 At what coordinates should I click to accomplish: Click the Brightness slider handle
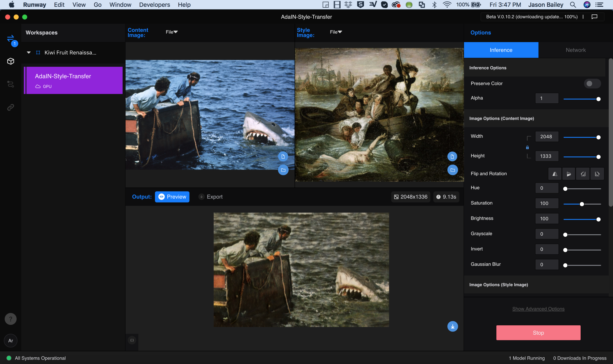599,219
